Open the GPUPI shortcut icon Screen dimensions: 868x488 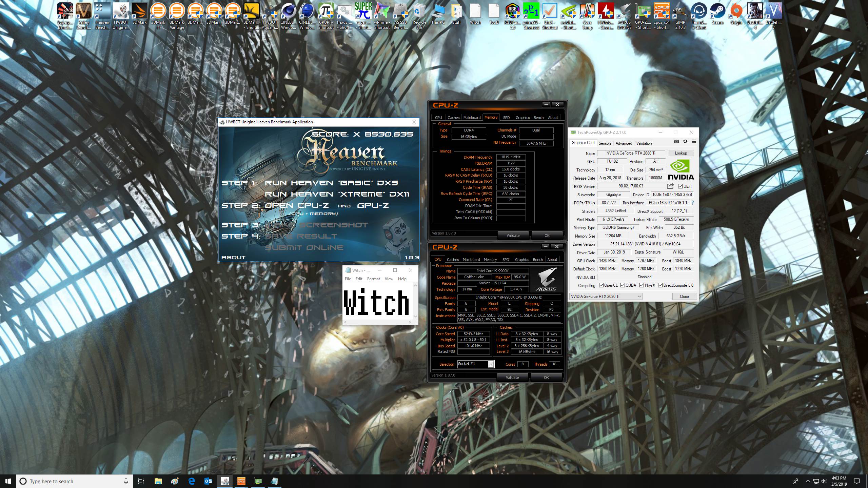(326, 16)
